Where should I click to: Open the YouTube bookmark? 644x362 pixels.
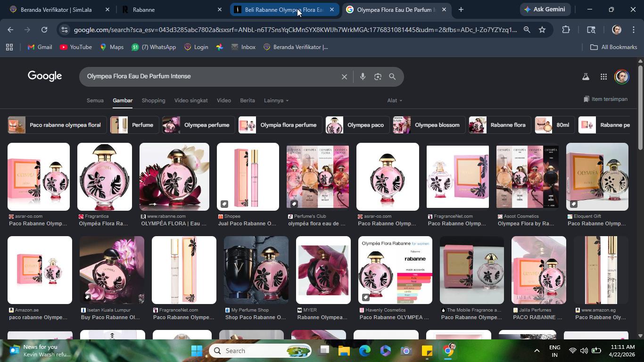pyautogui.click(x=76, y=47)
